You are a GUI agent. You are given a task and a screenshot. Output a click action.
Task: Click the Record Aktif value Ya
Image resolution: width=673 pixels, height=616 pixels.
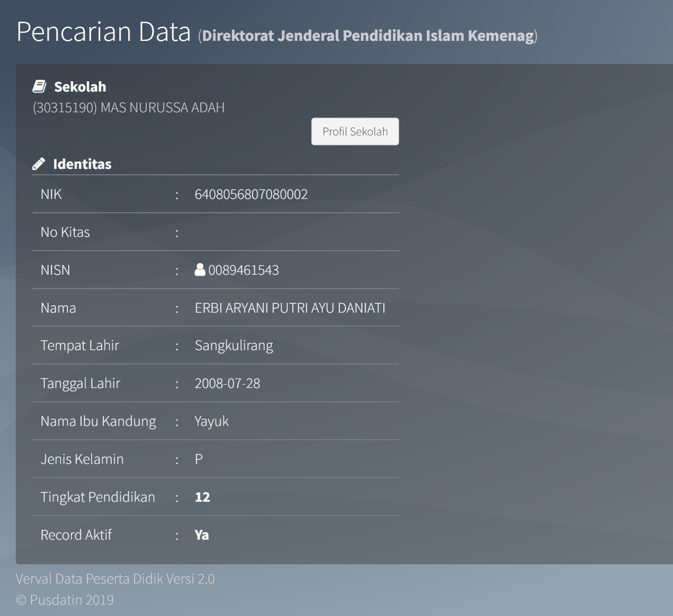[202, 535]
